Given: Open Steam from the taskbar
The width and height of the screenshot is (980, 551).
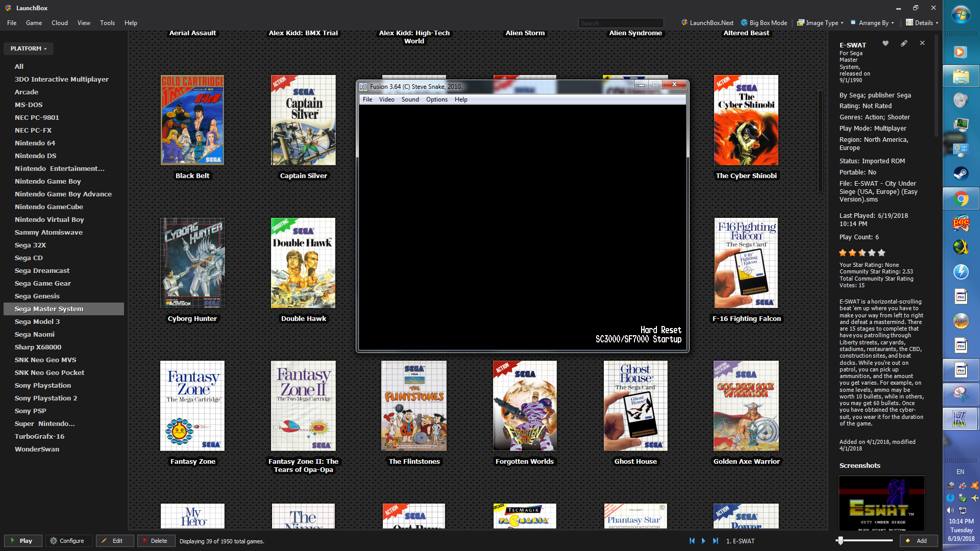Looking at the screenshot, I should pyautogui.click(x=961, y=173).
